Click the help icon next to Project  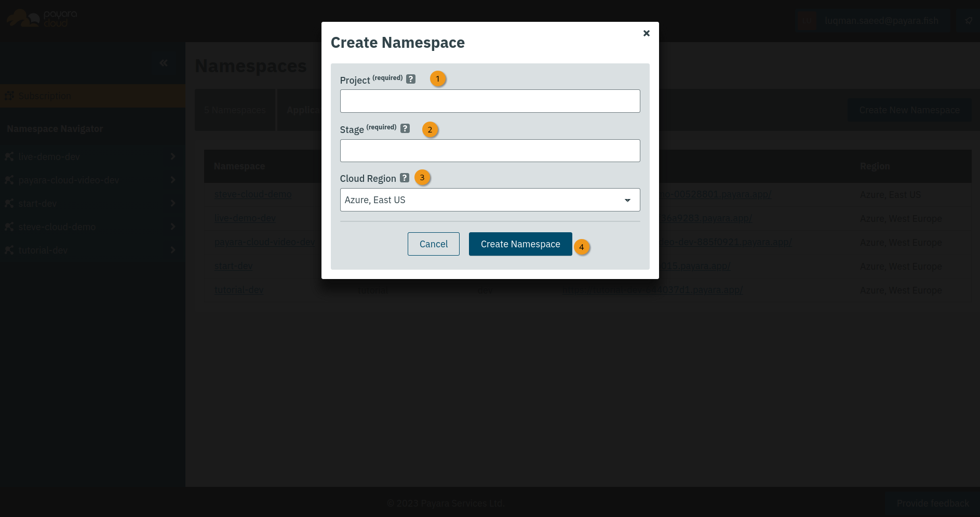pos(410,79)
